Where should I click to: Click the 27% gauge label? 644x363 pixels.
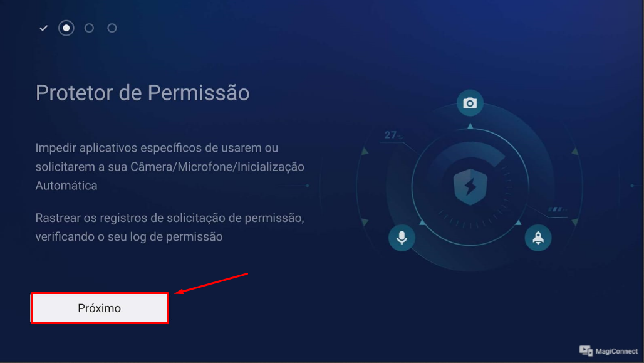tap(393, 135)
